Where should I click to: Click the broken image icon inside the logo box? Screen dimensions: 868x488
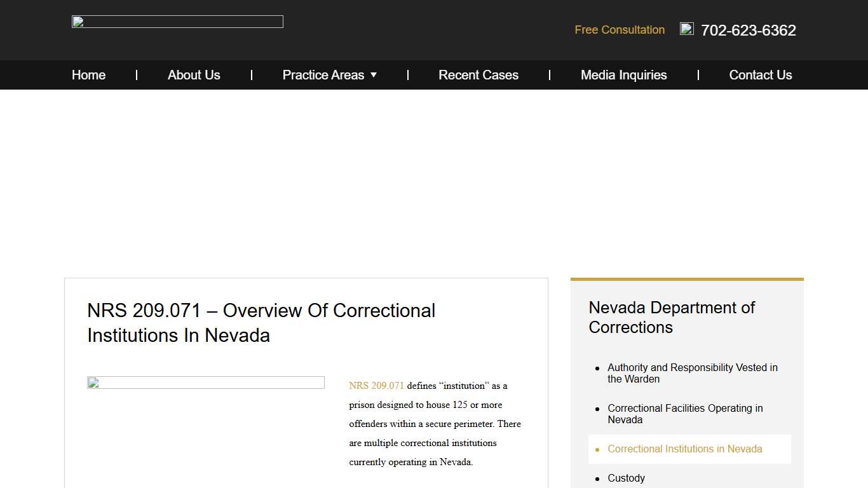(x=77, y=21)
